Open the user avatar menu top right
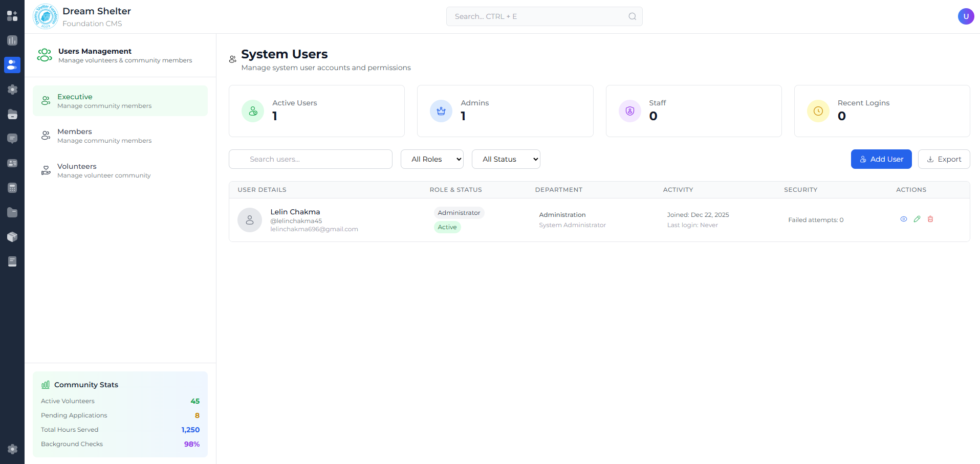980x464 pixels. [966, 16]
